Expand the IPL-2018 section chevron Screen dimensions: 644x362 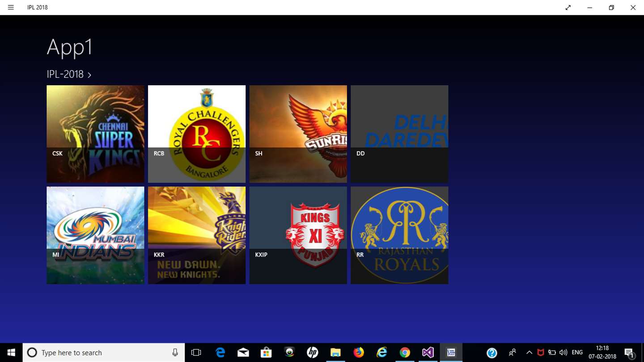pos(89,75)
